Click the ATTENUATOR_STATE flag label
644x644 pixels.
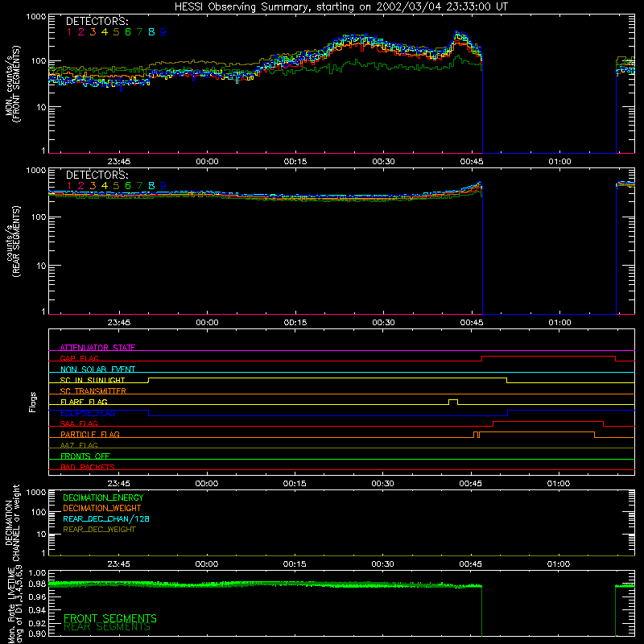(x=97, y=348)
